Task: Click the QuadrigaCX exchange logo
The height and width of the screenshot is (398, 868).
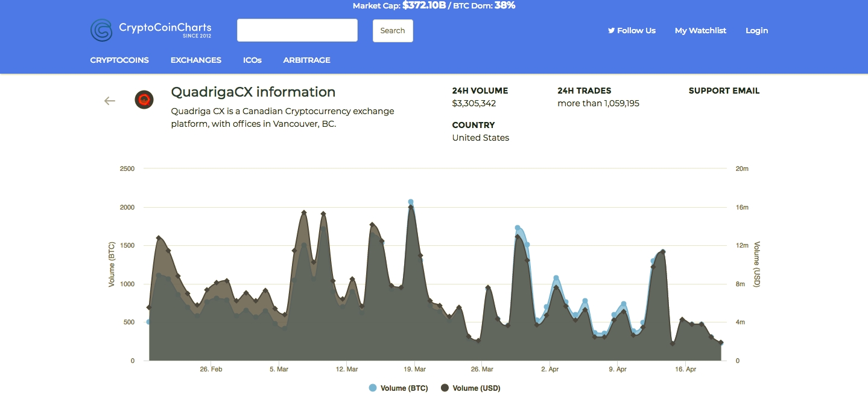Action: [144, 100]
